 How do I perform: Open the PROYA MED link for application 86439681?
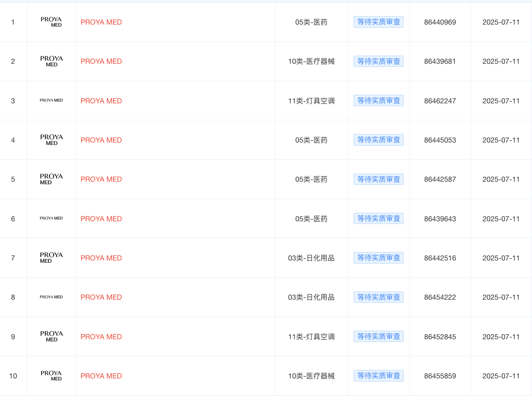point(101,61)
